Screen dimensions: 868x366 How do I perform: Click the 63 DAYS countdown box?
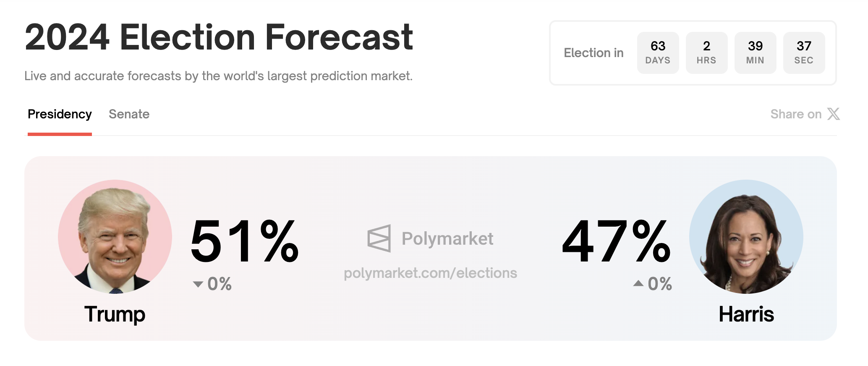pos(658,53)
